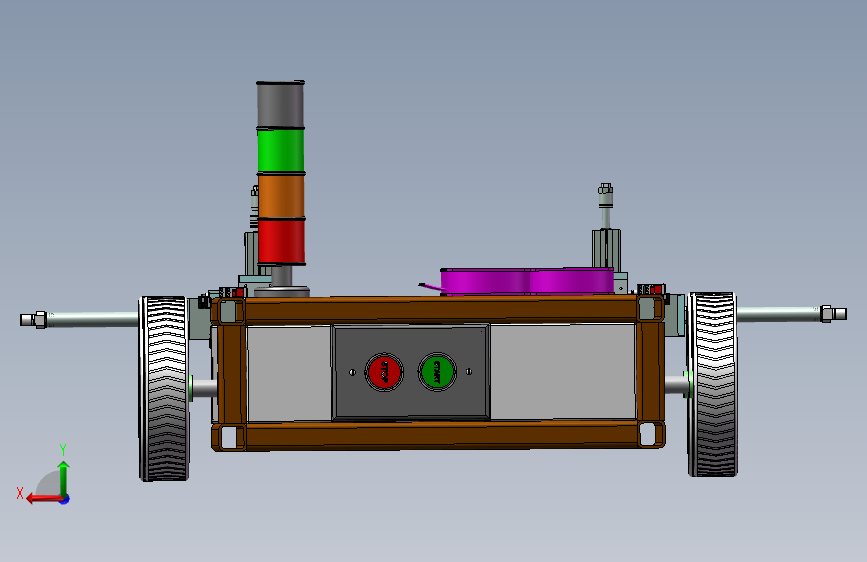Select the gray cylinder body at right top
This screenshot has height=562, width=867.
[606, 249]
